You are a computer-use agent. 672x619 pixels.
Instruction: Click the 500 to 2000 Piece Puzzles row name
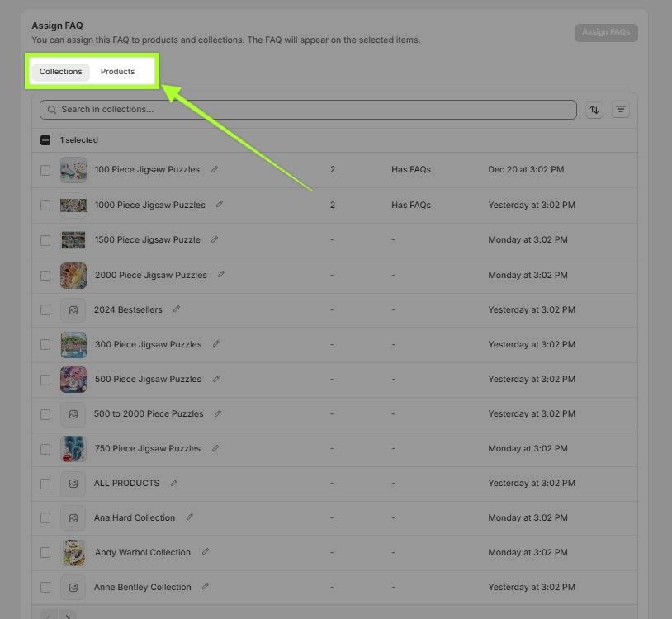click(x=149, y=413)
